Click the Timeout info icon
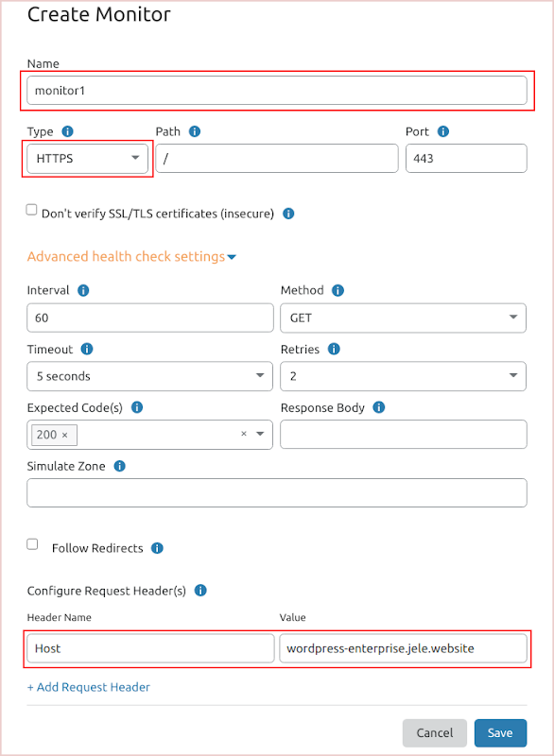This screenshot has height=756, width=554. point(87,349)
